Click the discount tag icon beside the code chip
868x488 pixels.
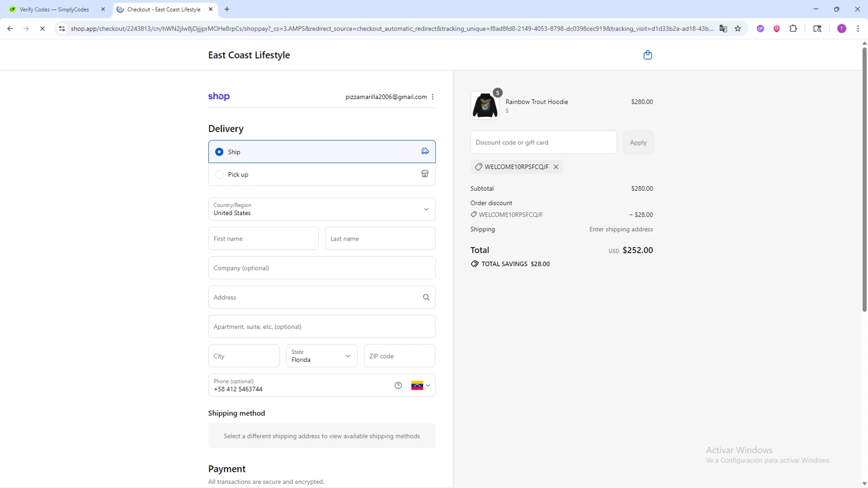tap(479, 167)
